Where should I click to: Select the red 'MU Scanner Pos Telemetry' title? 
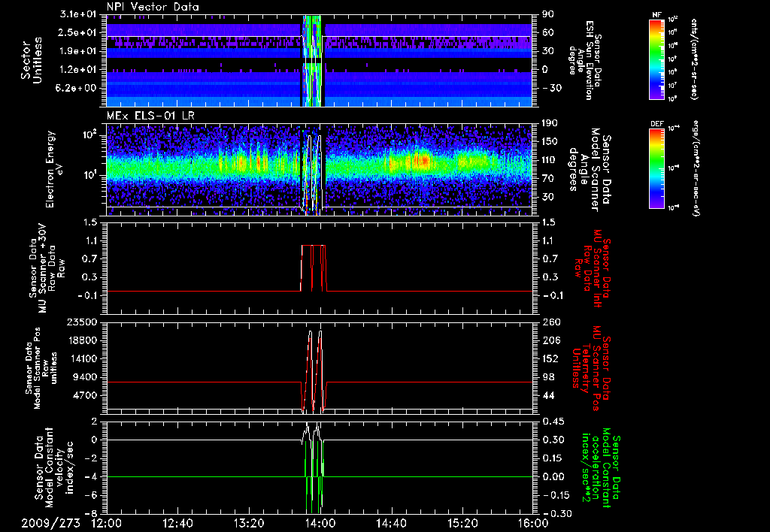pos(593,368)
